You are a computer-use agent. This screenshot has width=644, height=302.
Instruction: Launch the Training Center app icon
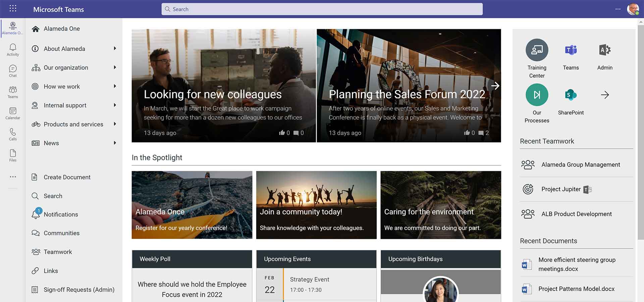(537, 50)
